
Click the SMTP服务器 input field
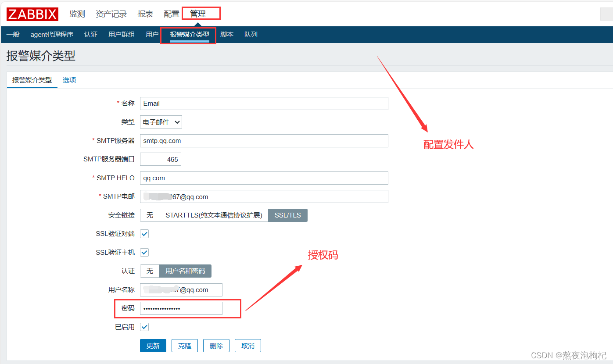point(264,141)
